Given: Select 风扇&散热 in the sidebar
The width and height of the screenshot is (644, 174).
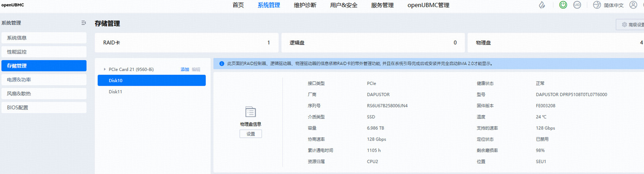Looking at the screenshot, I should coord(44,94).
